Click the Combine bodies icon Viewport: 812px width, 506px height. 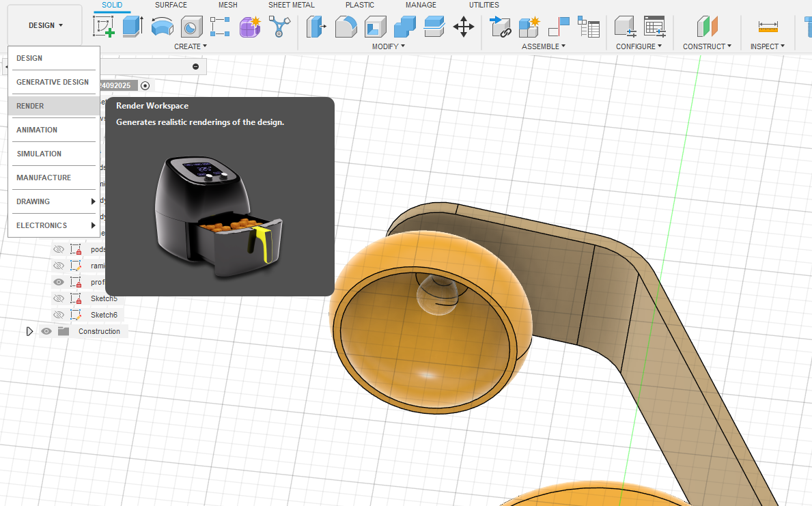tap(405, 27)
